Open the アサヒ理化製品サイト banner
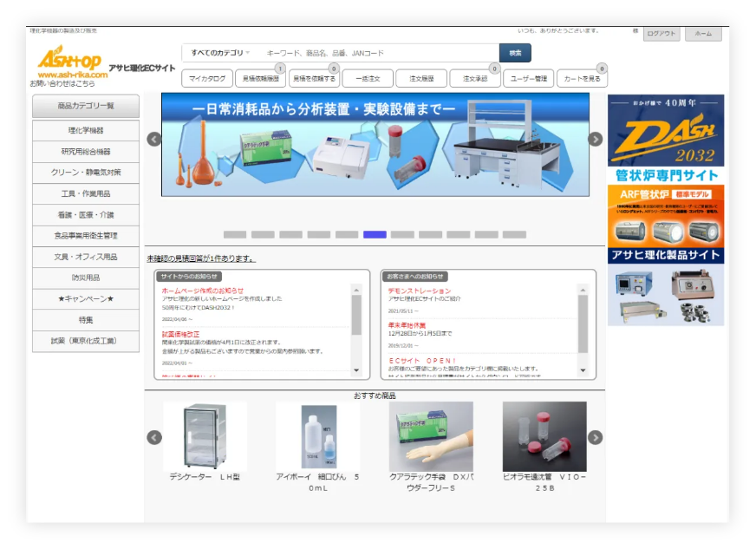756x549 pixels. [x=666, y=287]
